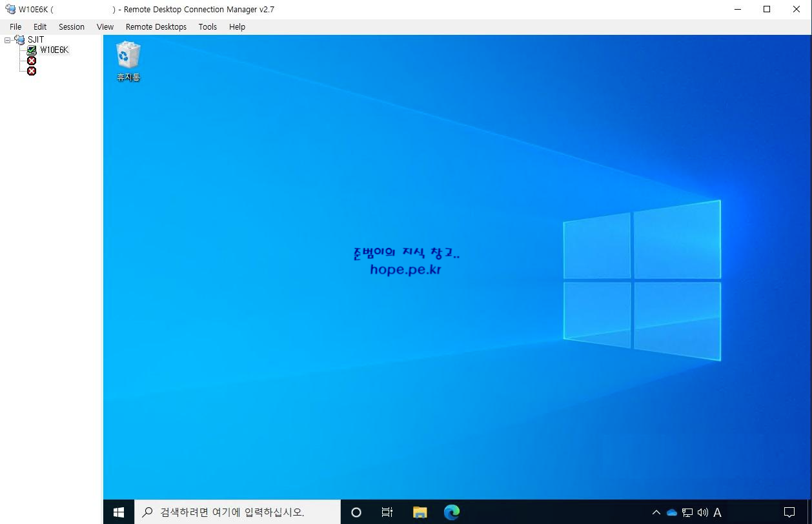
Task: Open the Help menu
Action: [238, 26]
